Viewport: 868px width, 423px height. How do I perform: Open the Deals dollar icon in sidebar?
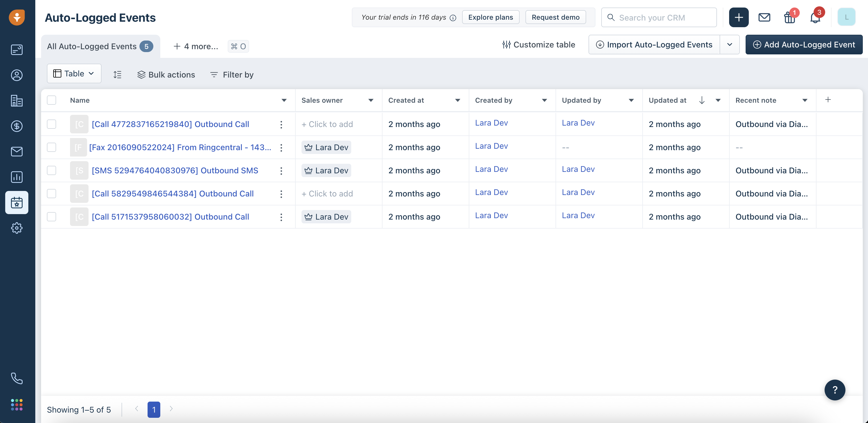[x=16, y=126]
